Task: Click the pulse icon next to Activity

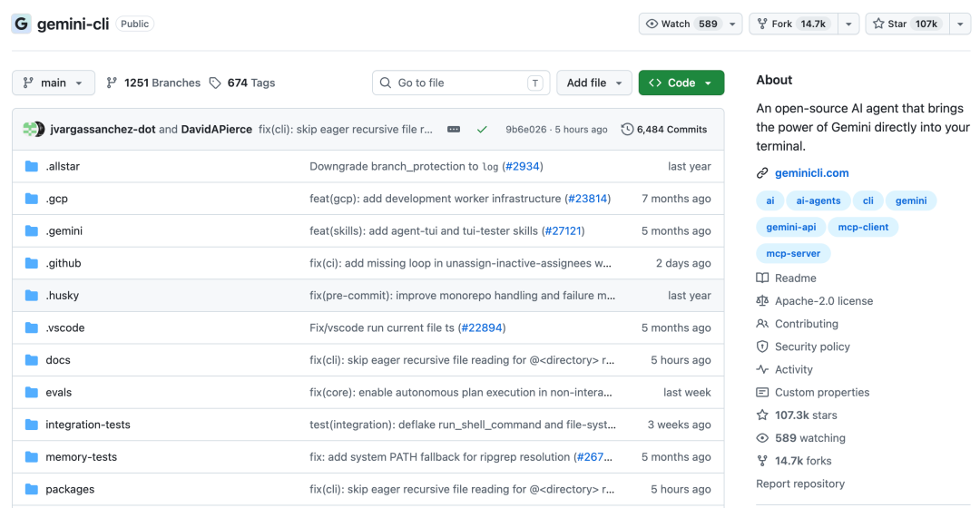Action: [x=762, y=369]
